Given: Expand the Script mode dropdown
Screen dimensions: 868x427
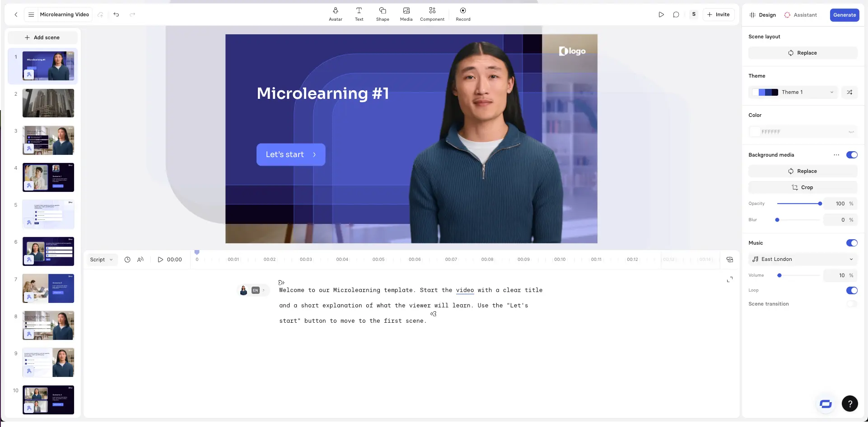Looking at the screenshot, I should (x=102, y=260).
